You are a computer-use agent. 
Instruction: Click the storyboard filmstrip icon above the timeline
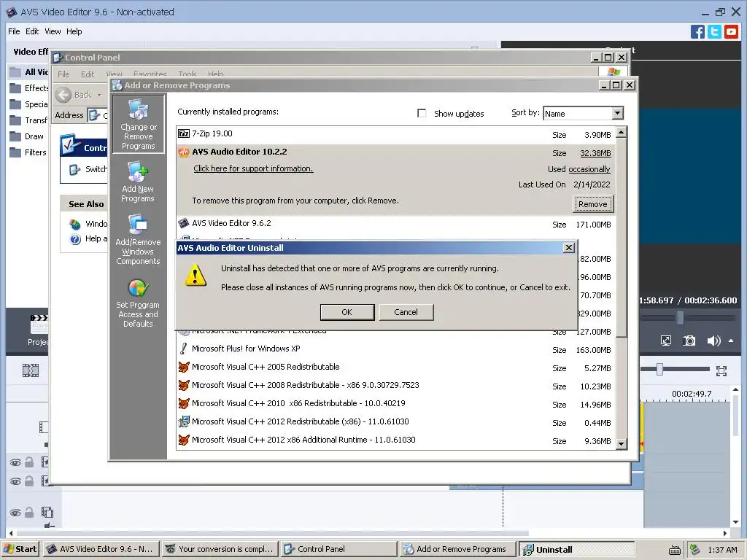point(31,370)
